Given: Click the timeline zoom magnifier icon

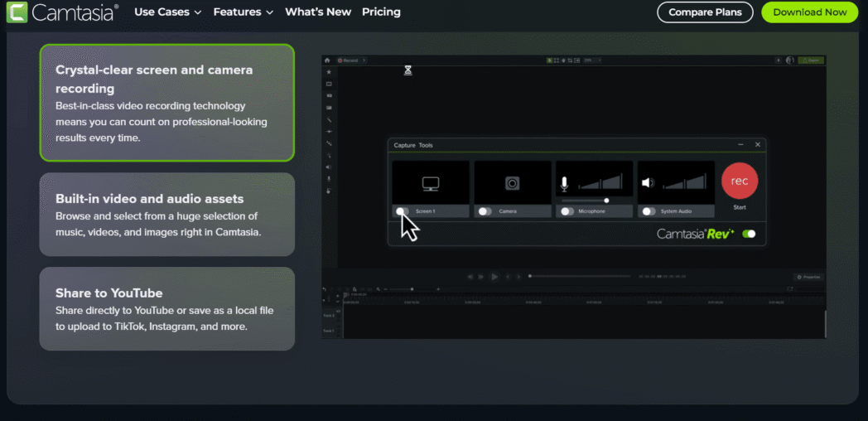Looking at the screenshot, I should click(x=378, y=289).
